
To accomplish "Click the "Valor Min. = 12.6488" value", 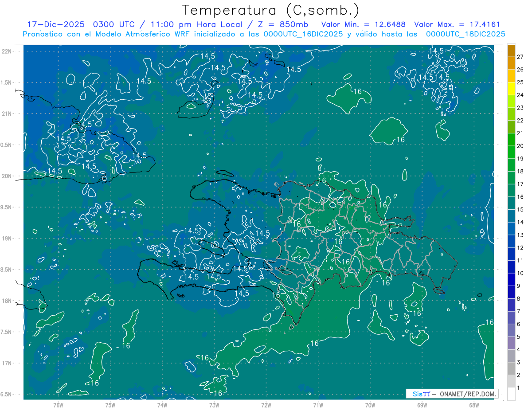I will (364, 24).
